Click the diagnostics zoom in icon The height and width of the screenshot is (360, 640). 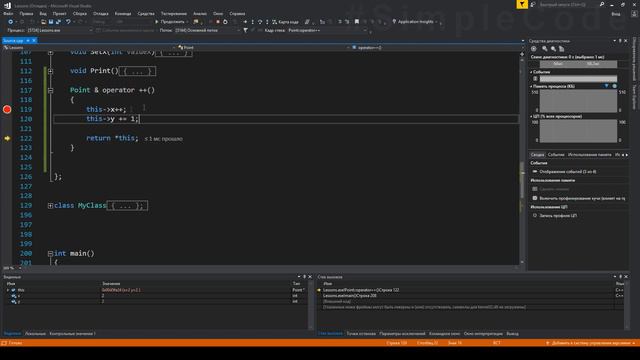point(544,49)
